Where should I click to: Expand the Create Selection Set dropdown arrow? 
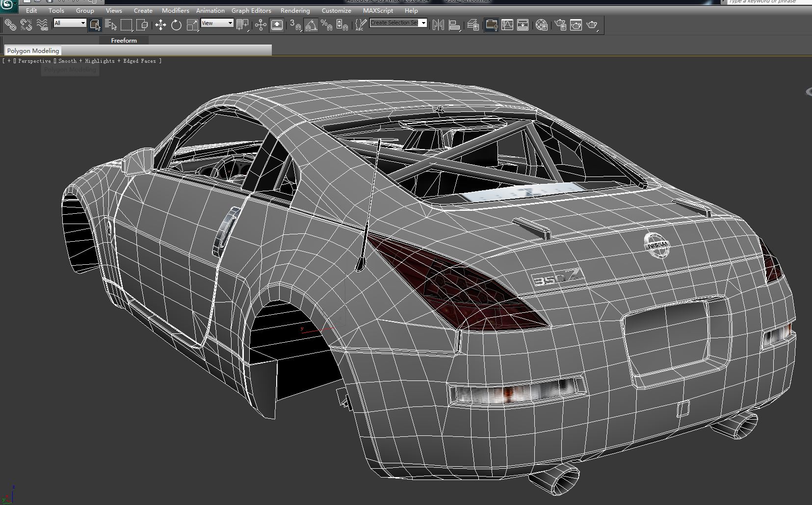[423, 23]
